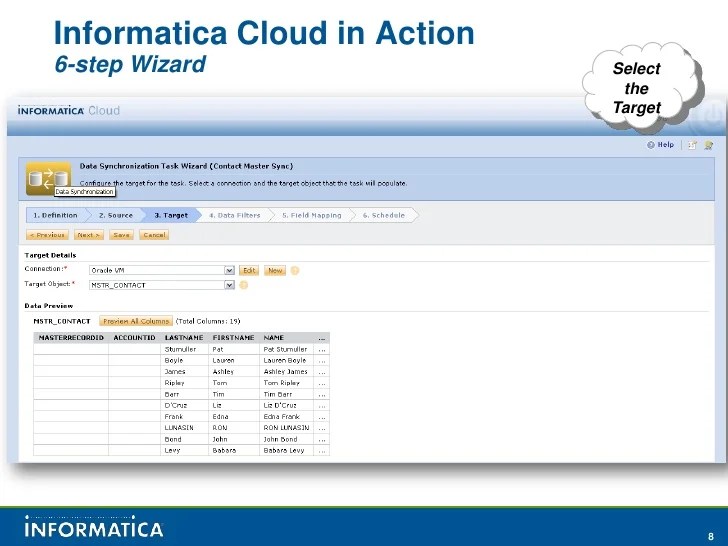The height and width of the screenshot is (546, 728).
Task: Click the John Bond name cell
Action: 286,439
